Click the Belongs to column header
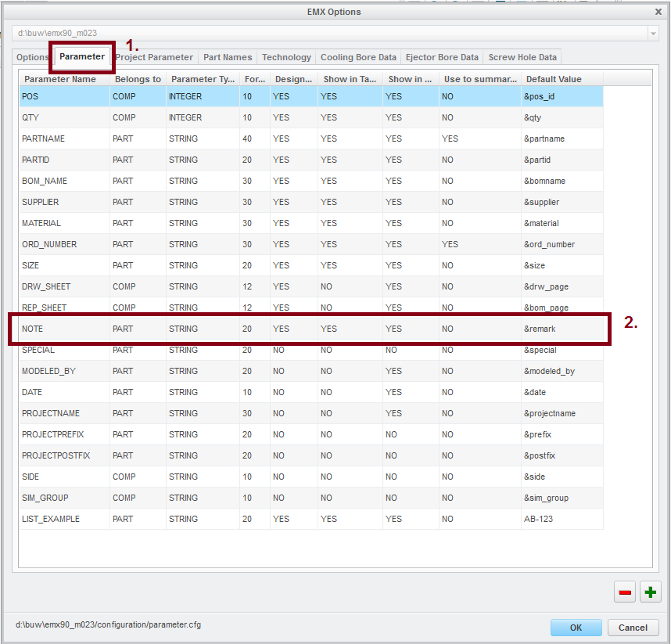This screenshot has width=671, height=644. pos(138,79)
